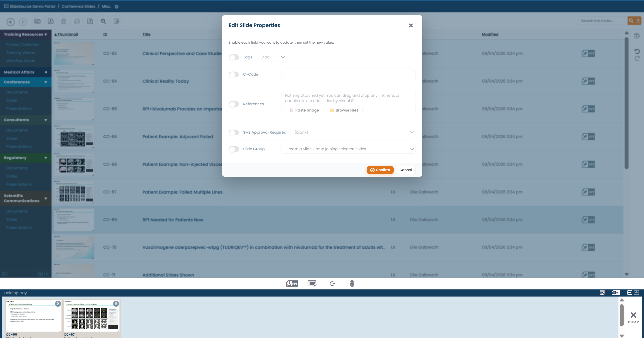
Task: Select the CC-69 slide thumbnail in Holding tray
Action: 33,316
